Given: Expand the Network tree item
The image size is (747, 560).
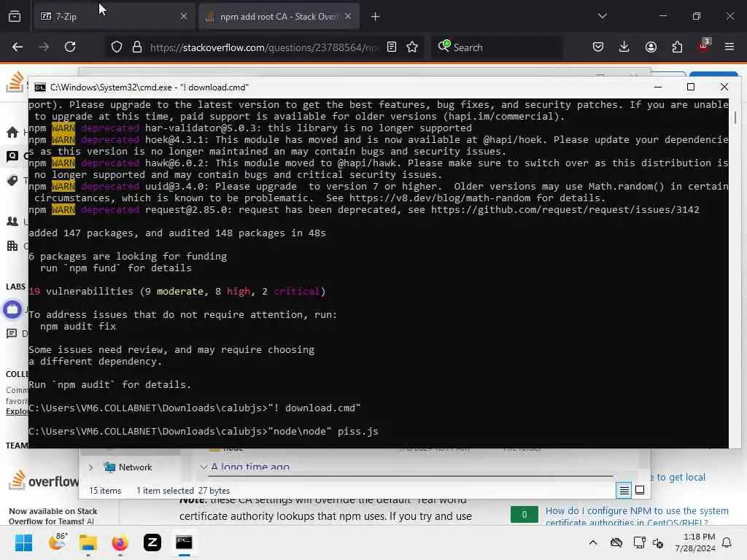Looking at the screenshot, I should click(90, 467).
